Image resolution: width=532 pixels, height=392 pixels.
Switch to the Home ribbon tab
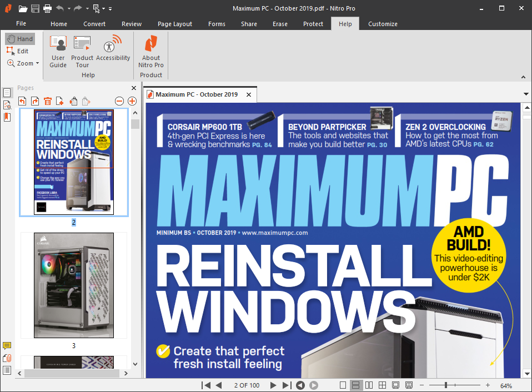pyautogui.click(x=59, y=24)
